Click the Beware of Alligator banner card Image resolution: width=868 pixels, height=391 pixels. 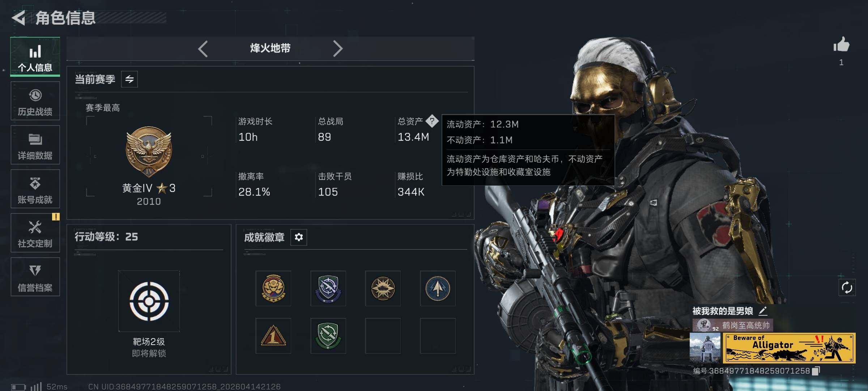click(x=789, y=348)
